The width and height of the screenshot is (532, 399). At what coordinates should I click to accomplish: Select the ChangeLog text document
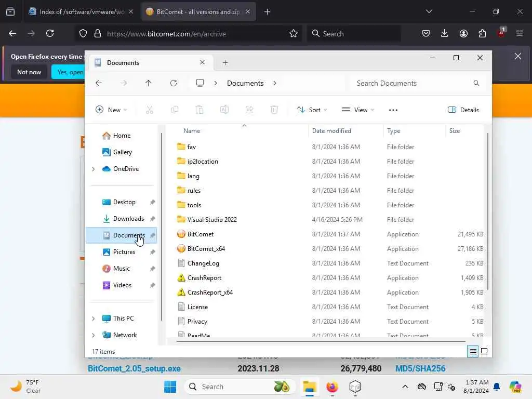[x=203, y=263]
